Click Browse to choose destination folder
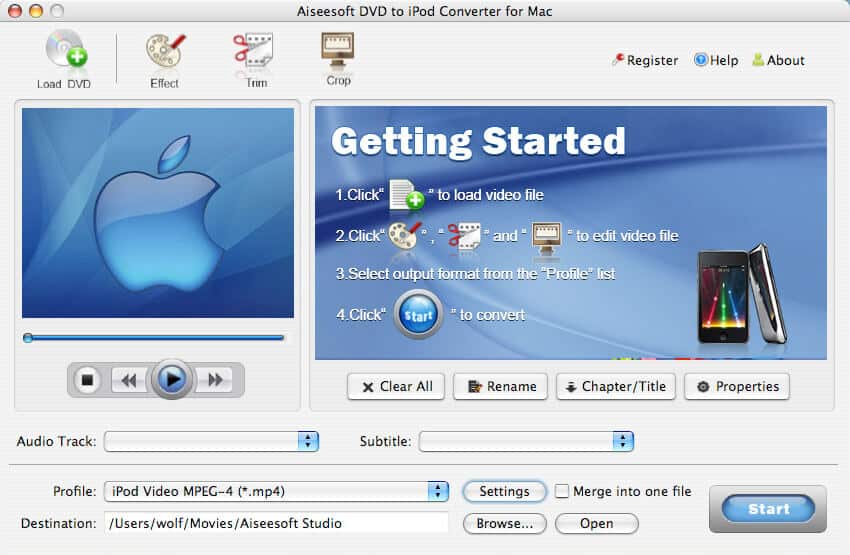 [505, 524]
